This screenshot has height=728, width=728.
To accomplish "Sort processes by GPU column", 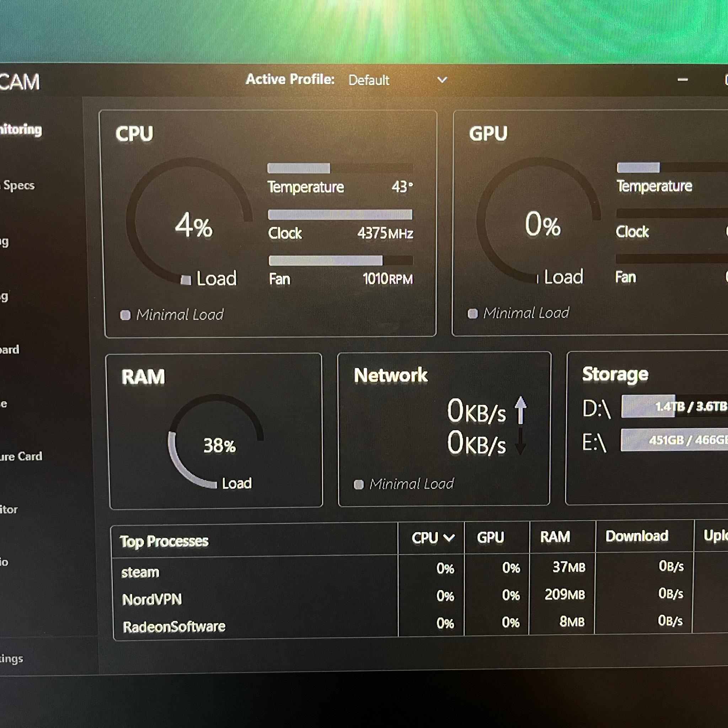I will point(490,537).
